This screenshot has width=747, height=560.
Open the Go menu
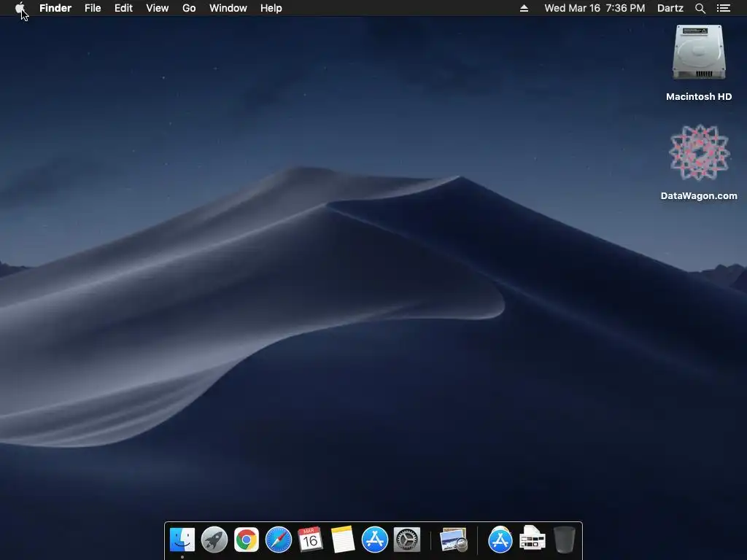click(x=189, y=8)
